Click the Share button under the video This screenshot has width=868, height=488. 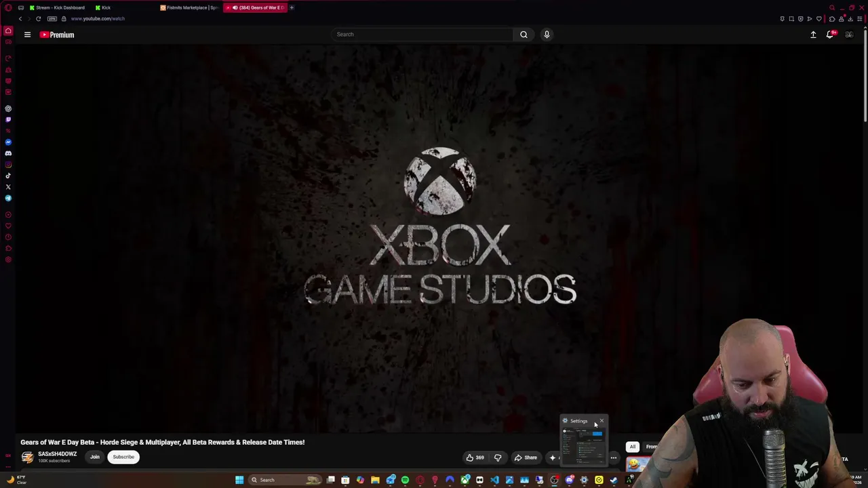tap(525, 457)
